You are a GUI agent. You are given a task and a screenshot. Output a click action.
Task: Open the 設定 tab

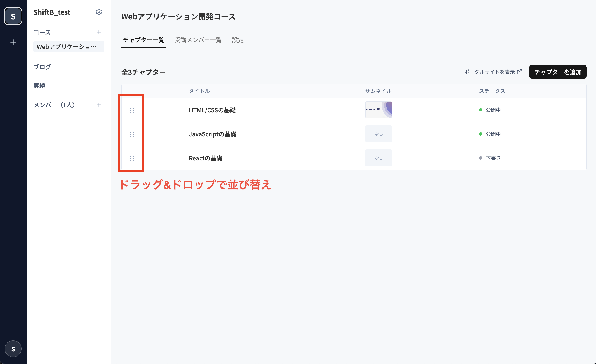click(238, 40)
